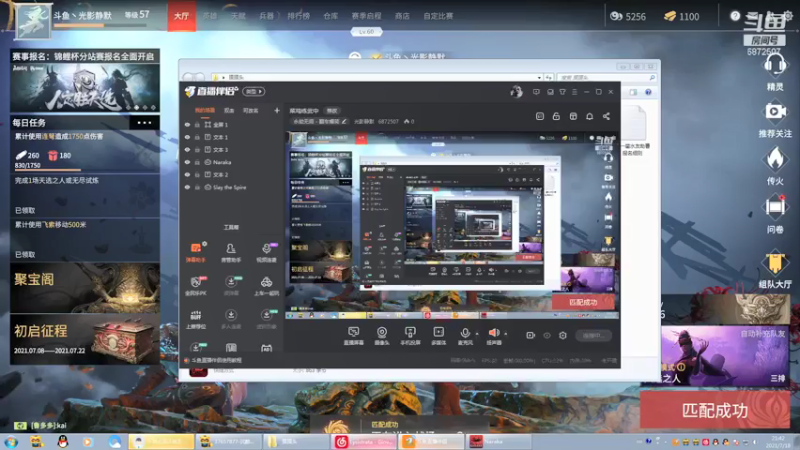Add a 多媒体 media source
Screen dimensions: 800x450
[438, 336]
